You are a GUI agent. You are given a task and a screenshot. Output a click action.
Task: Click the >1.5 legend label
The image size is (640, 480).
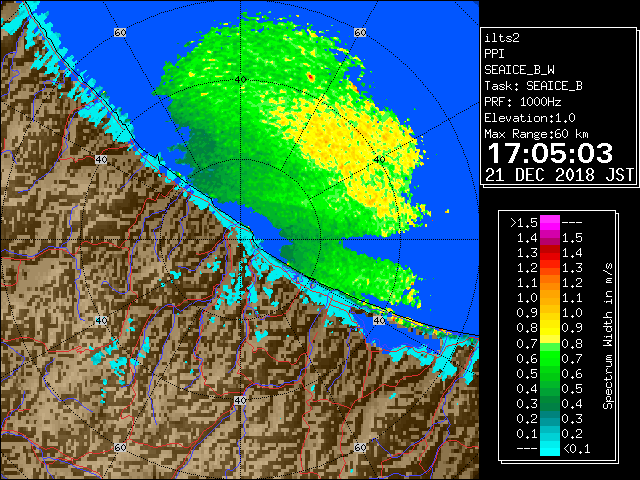[x=524, y=223]
